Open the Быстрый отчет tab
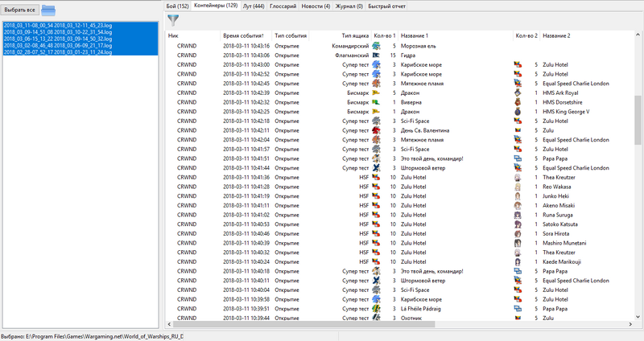 (386, 6)
